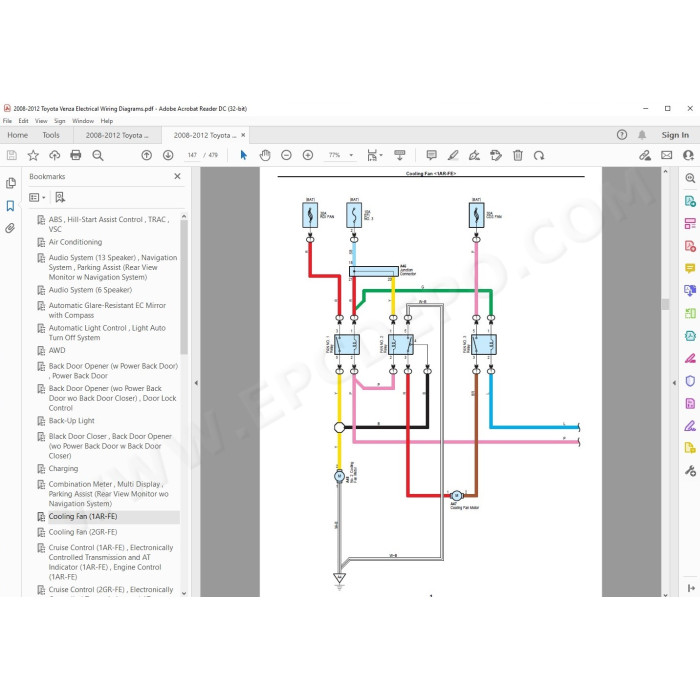700x700 pixels.
Task: Expand the right tools pane labels
Action: click(x=691, y=588)
